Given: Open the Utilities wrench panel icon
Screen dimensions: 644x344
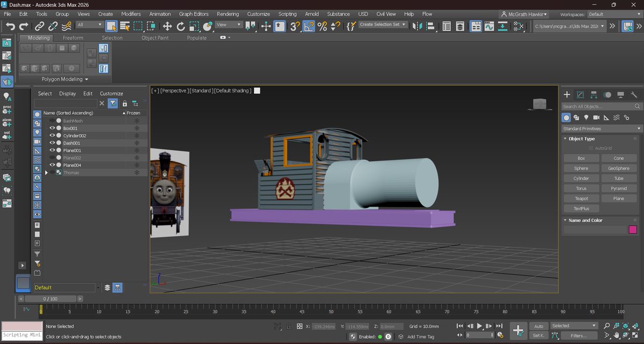Looking at the screenshot, I should pyautogui.click(x=635, y=94).
